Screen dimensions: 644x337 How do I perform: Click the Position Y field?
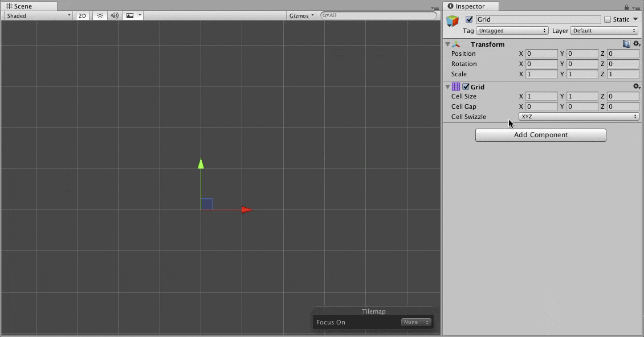click(582, 54)
